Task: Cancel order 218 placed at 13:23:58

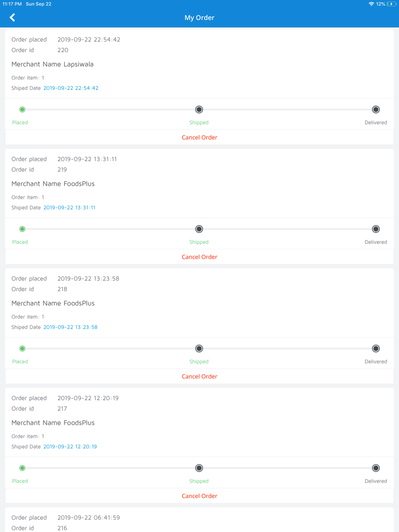Action: pyautogui.click(x=199, y=376)
